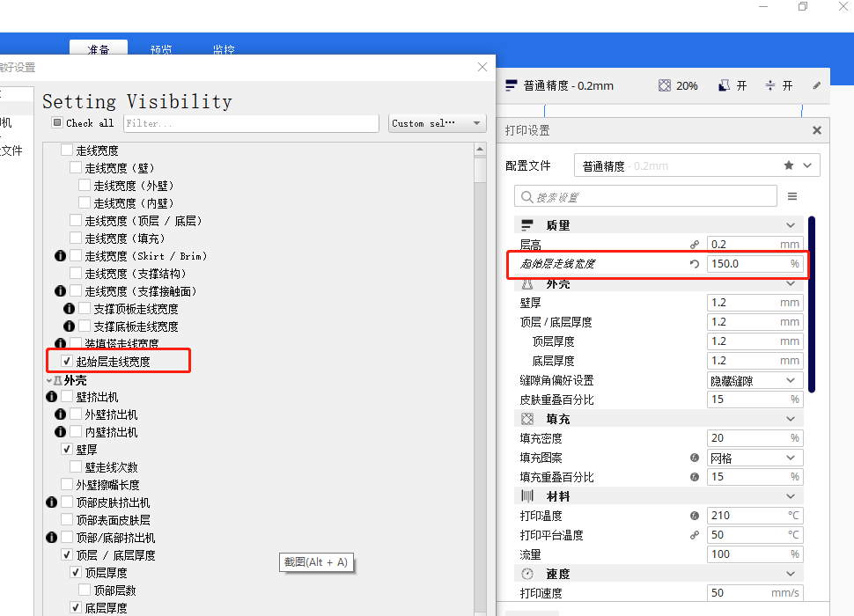The image size is (854, 616).
Task: Click the star icon in the 配置文件 box
Action: pyautogui.click(x=789, y=165)
